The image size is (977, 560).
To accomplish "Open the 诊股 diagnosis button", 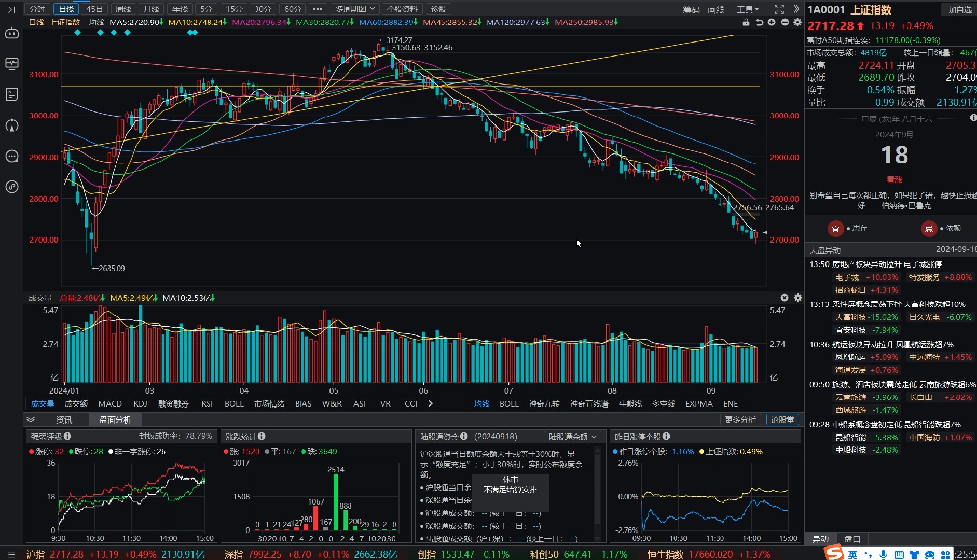I will pyautogui.click(x=438, y=9).
